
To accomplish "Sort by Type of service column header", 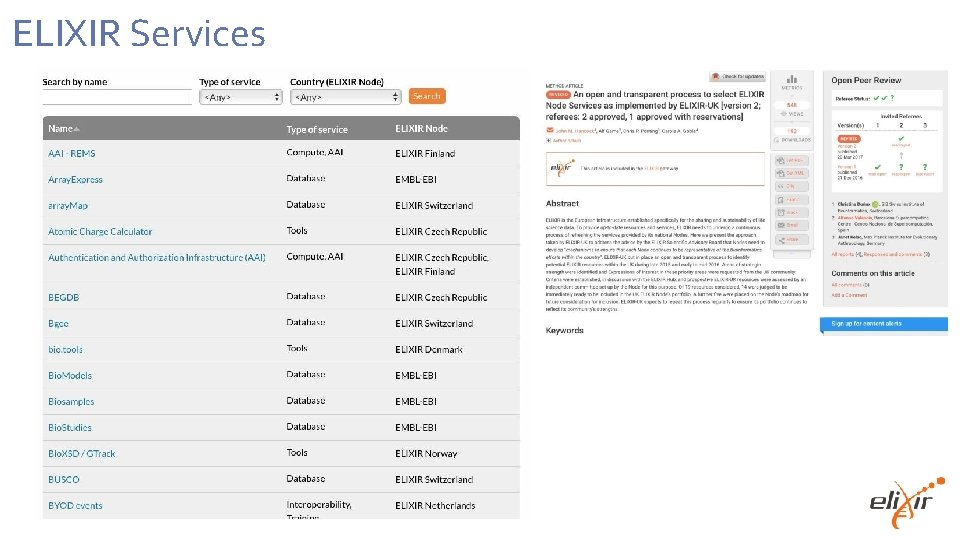I will click(317, 130).
